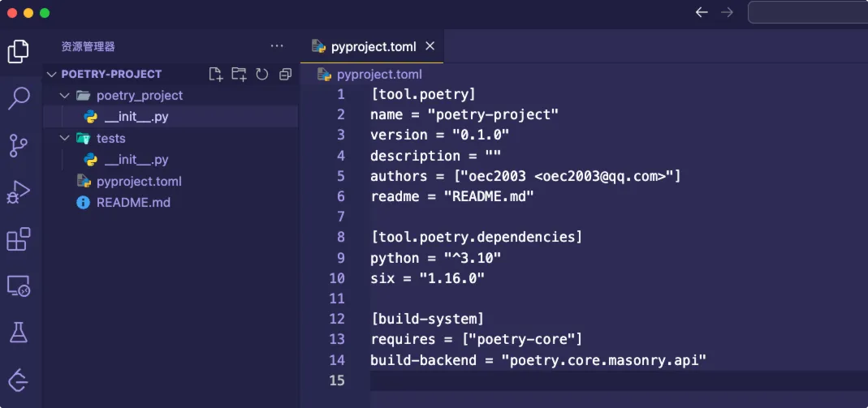
Task: Collapse the POETRY-PROJECT root section
Action: tap(53, 74)
